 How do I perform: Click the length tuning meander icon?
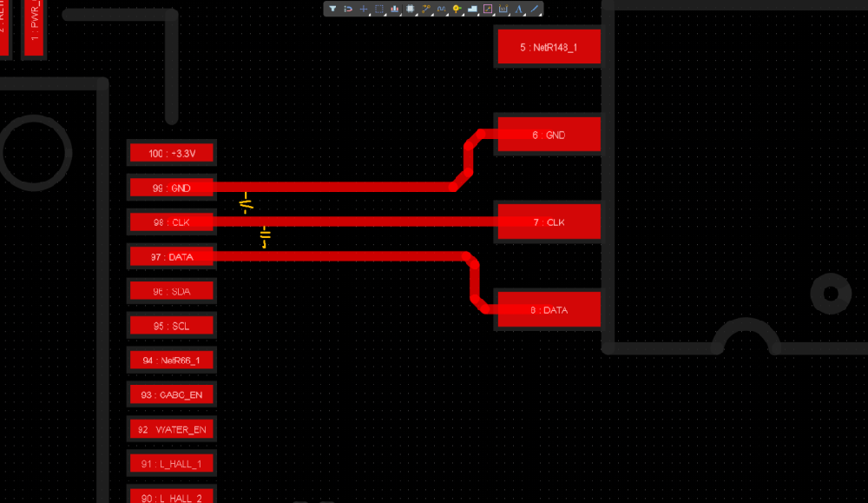tap(441, 9)
